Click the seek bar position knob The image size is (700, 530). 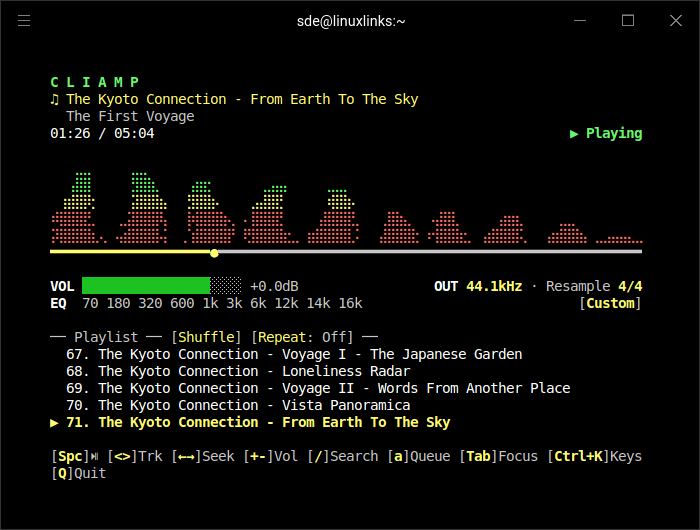click(214, 253)
